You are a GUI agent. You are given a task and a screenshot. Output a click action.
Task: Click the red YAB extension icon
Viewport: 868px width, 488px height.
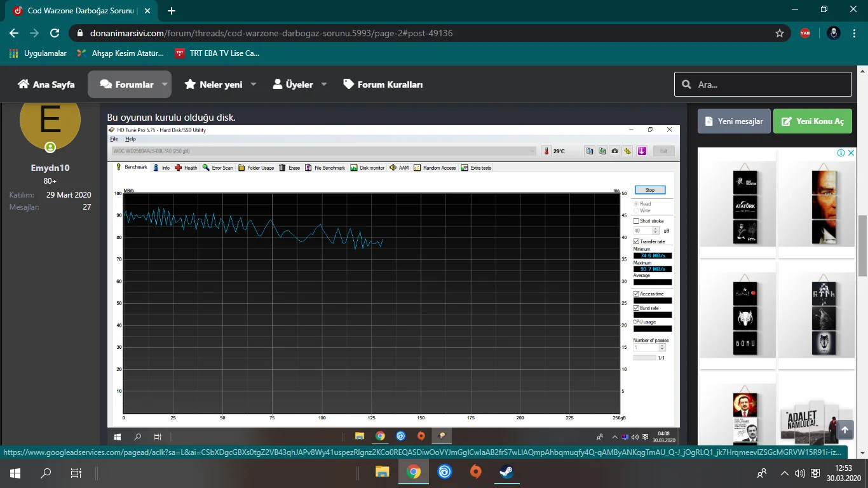(x=805, y=33)
